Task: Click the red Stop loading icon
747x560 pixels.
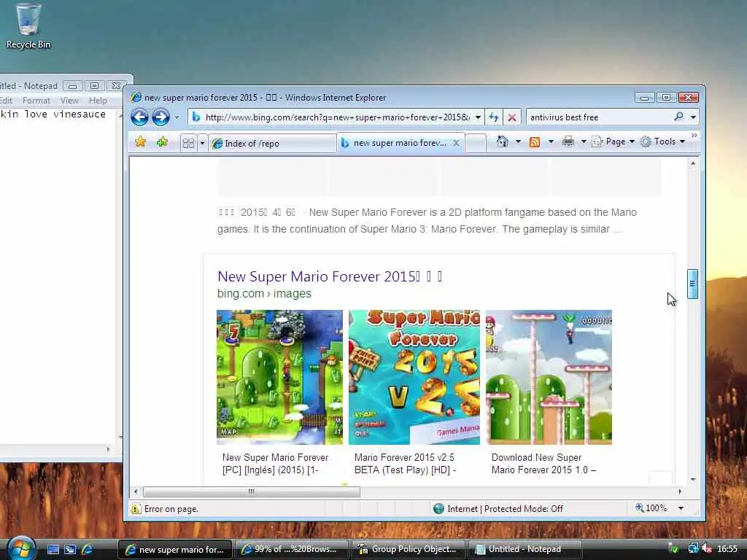Action: pyautogui.click(x=512, y=117)
